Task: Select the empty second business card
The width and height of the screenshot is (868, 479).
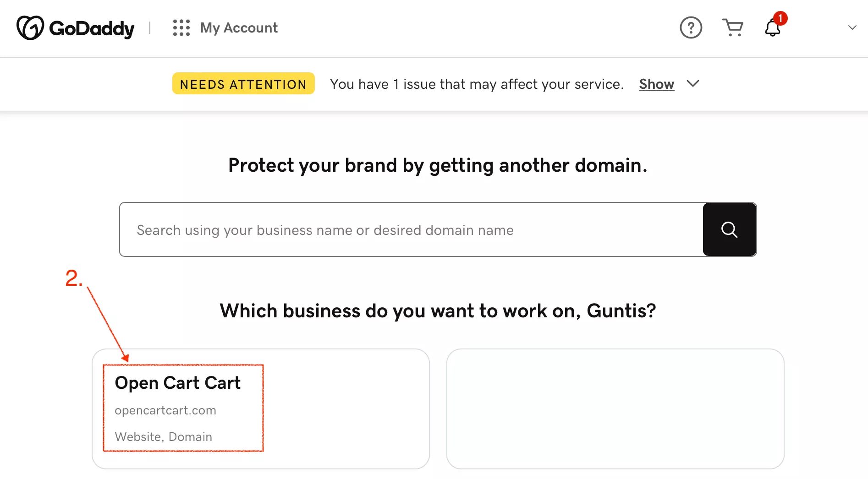Action: pyautogui.click(x=615, y=408)
